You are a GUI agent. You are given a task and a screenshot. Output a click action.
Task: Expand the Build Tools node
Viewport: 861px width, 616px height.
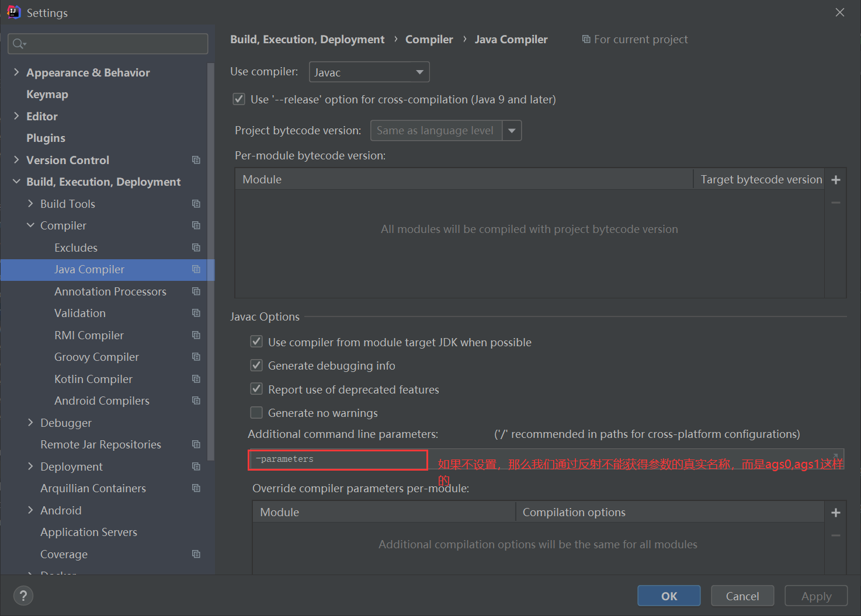30,204
